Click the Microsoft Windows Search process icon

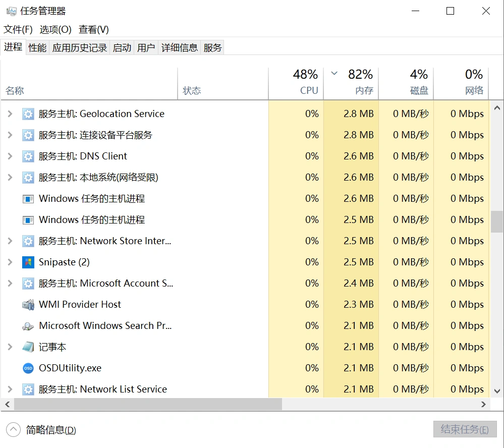pos(28,325)
